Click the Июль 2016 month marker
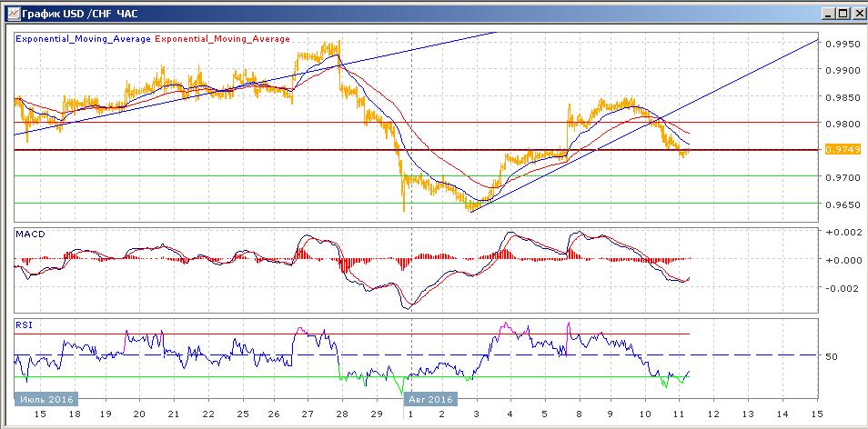 [45, 398]
